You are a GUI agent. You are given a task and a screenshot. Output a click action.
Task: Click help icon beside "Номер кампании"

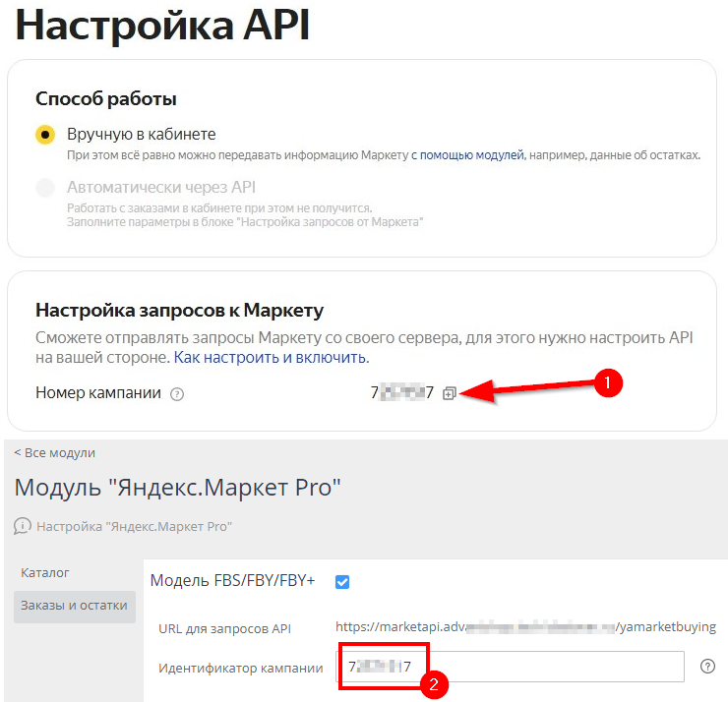[177, 393]
